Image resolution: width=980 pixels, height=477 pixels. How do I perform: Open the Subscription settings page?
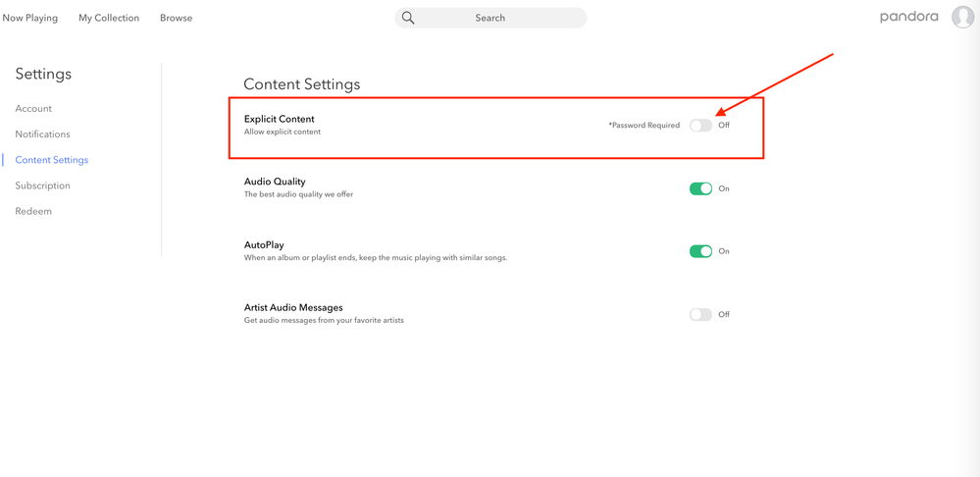(43, 185)
